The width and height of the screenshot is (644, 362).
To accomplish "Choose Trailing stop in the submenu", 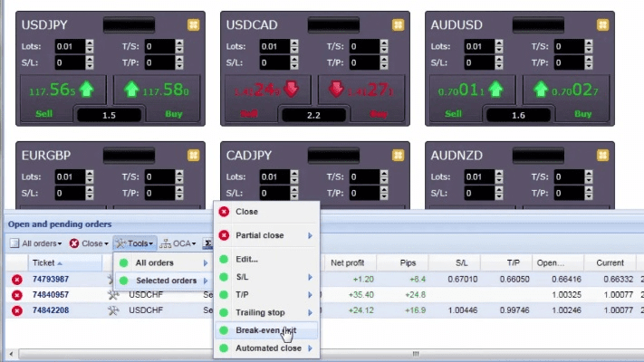I will click(261, 312).
